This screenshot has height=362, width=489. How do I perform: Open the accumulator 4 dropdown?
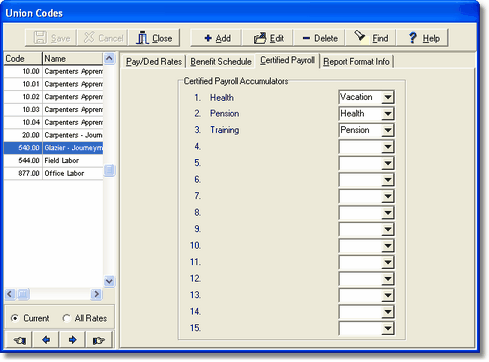point(388,147)
